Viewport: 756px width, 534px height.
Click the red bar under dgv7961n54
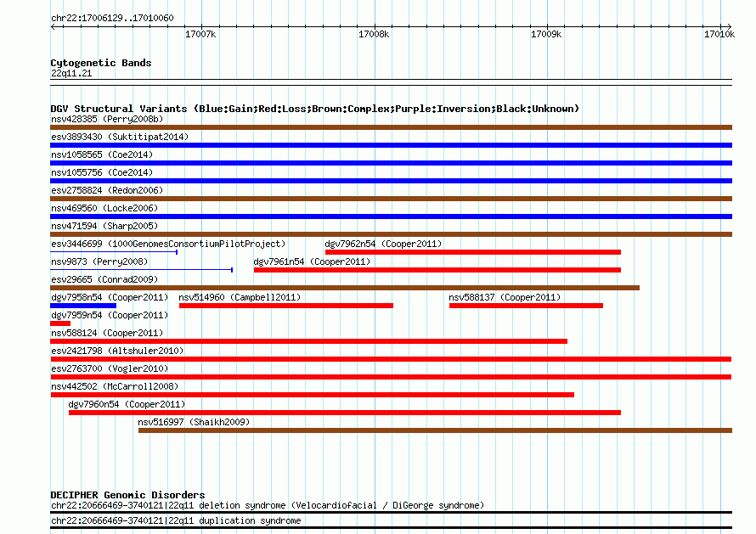(x=437, y=270)
